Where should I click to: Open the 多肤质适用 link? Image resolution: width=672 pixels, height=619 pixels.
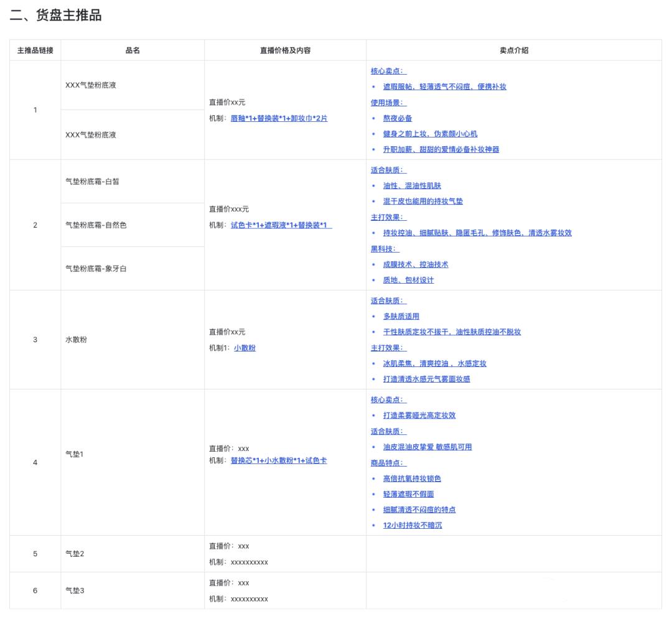click(402, 316)
